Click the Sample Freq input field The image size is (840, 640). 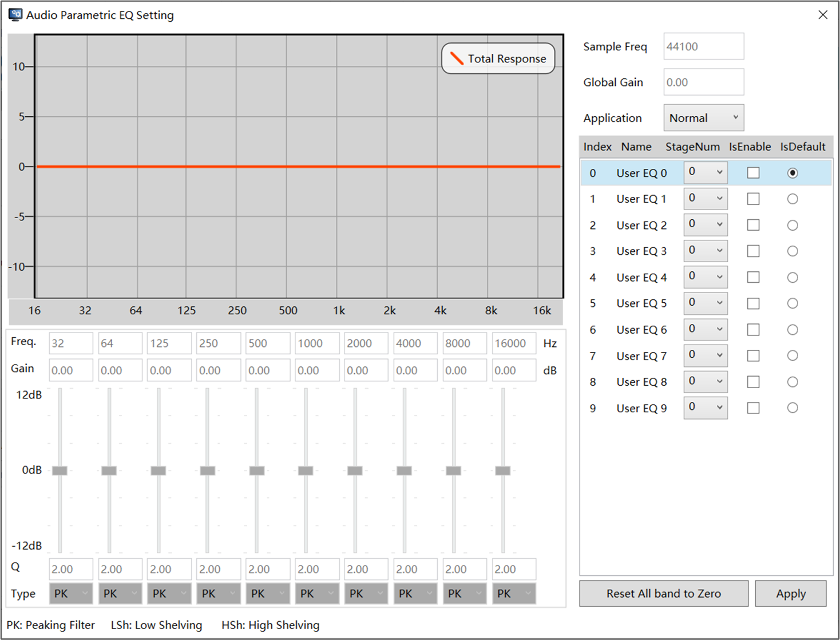click(704, 46)
